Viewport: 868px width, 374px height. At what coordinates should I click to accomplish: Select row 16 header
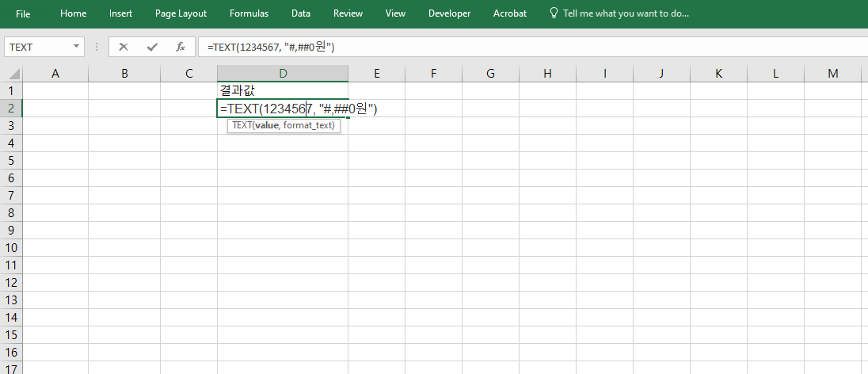coord(11,352)
